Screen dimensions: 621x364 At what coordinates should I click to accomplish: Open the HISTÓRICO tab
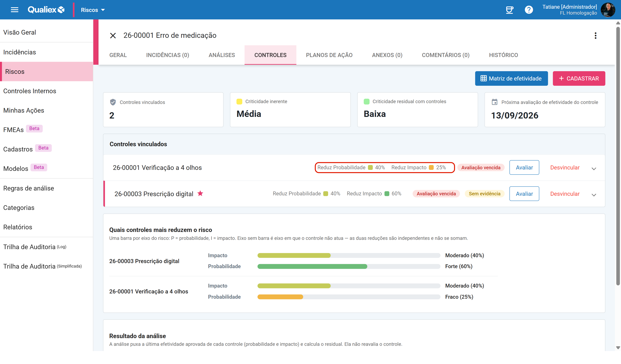(503, 55)
